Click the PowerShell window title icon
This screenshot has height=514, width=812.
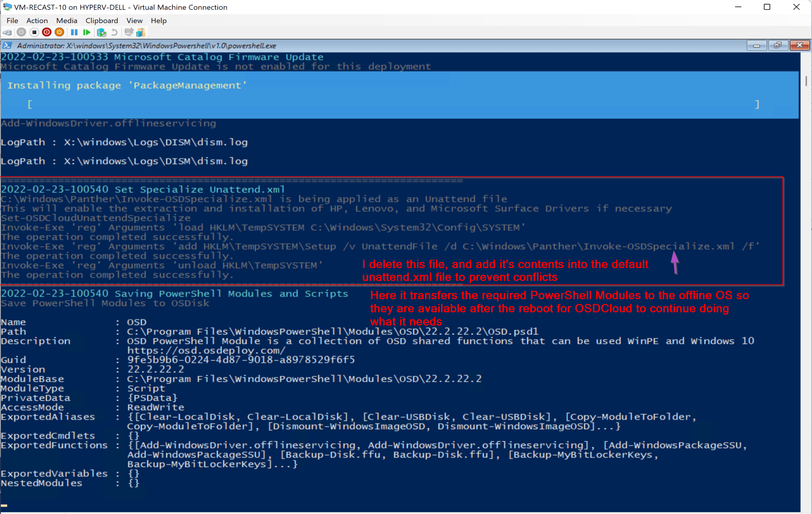(x=7, y=46)
